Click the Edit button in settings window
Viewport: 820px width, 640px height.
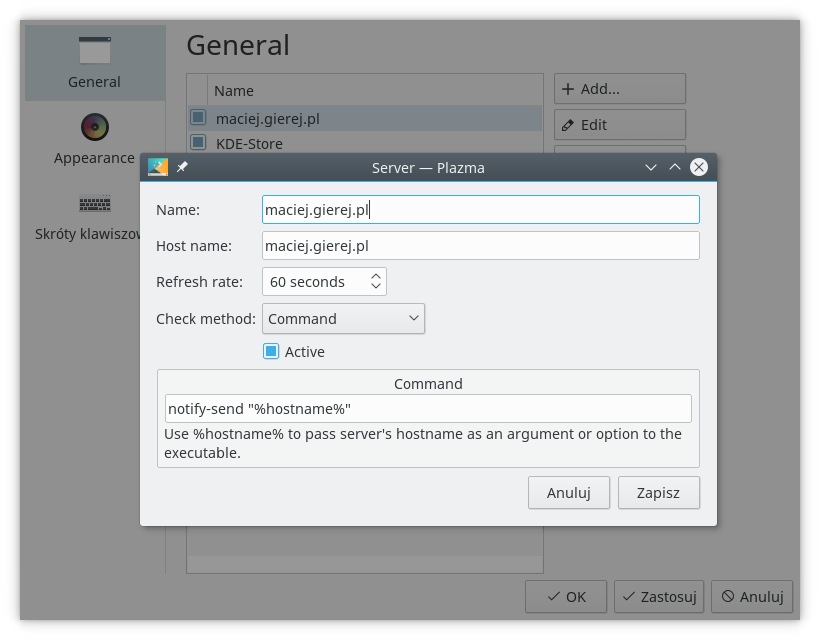pyautogui.click(x=620, y=124)
